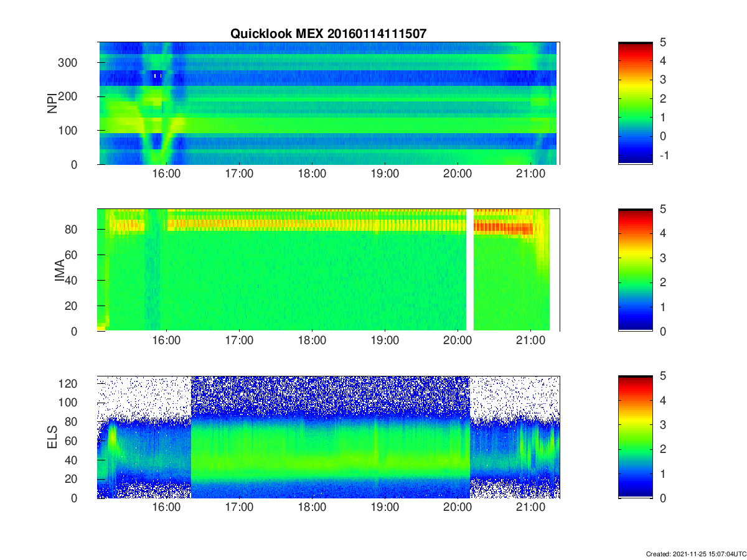Click the '5' tick on ELS colorbar
Viewport: 747px width, 560px height.
tap(664, 376)
